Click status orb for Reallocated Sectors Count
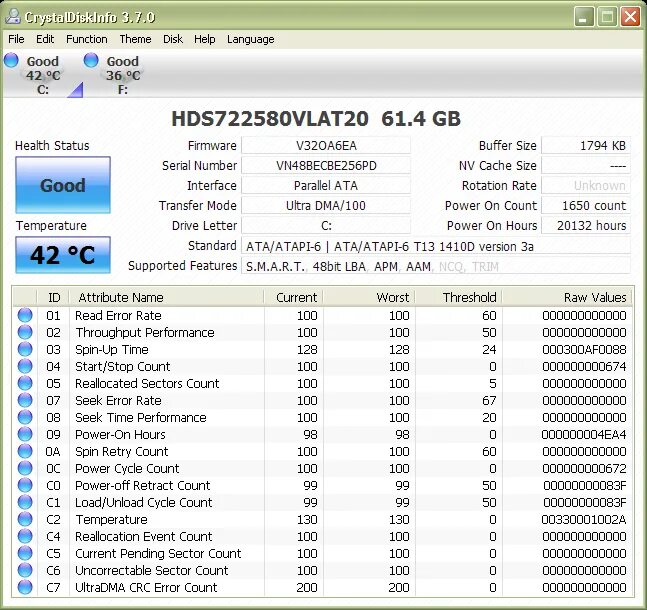This screenshot has width=647, height=610. click(25, 383)
